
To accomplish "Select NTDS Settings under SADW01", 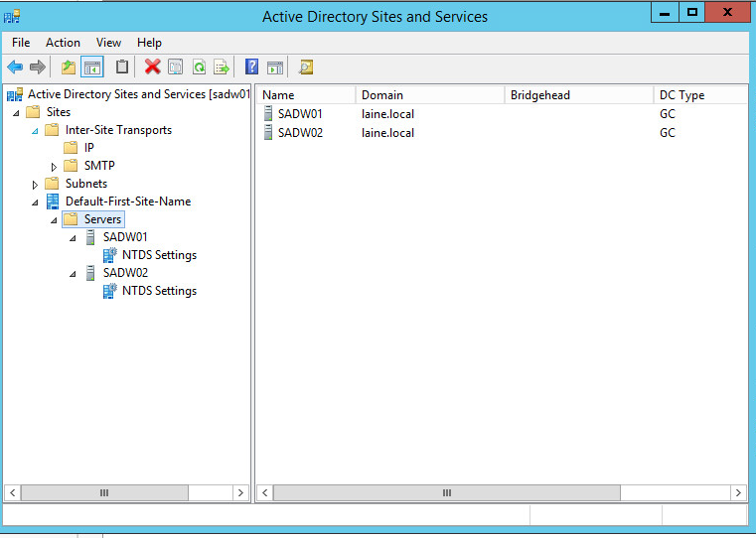I will coord(160,255).
